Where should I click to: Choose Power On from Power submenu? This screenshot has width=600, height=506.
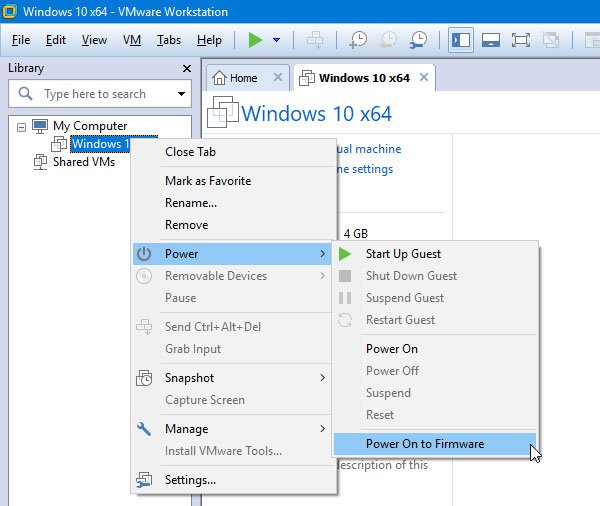pos(435,349)
